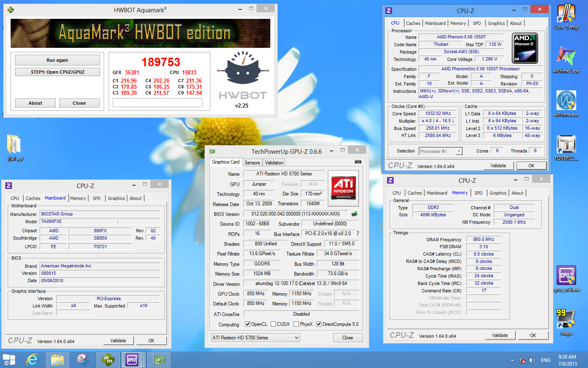Open the ATI Radeon HD 5700 Series dropdown
Screen dimensions: 588x368
tap(256, 338)
